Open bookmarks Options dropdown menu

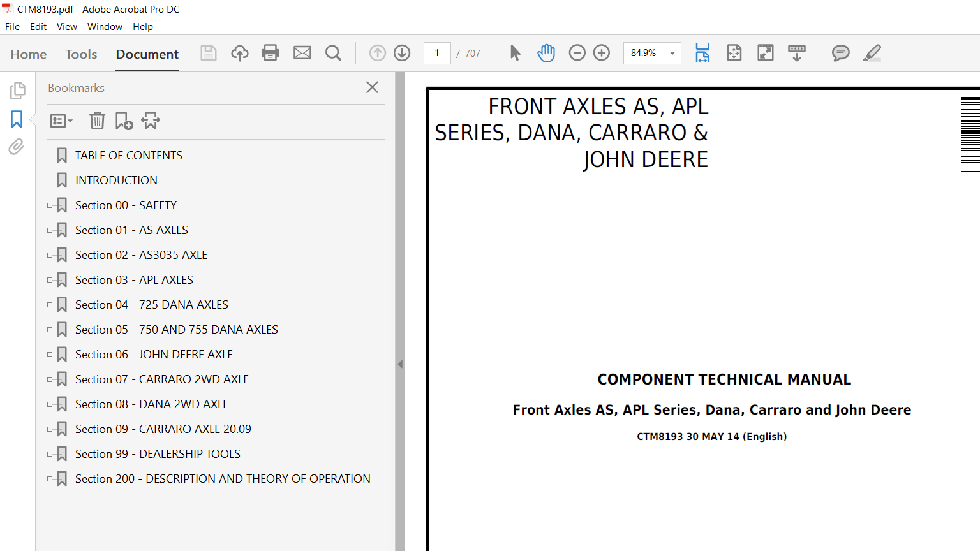pos(61,121)
